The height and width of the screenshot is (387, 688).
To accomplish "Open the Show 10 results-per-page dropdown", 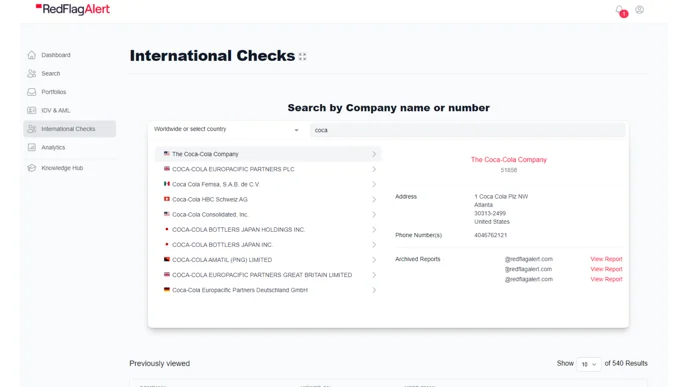I will point(589,364).
